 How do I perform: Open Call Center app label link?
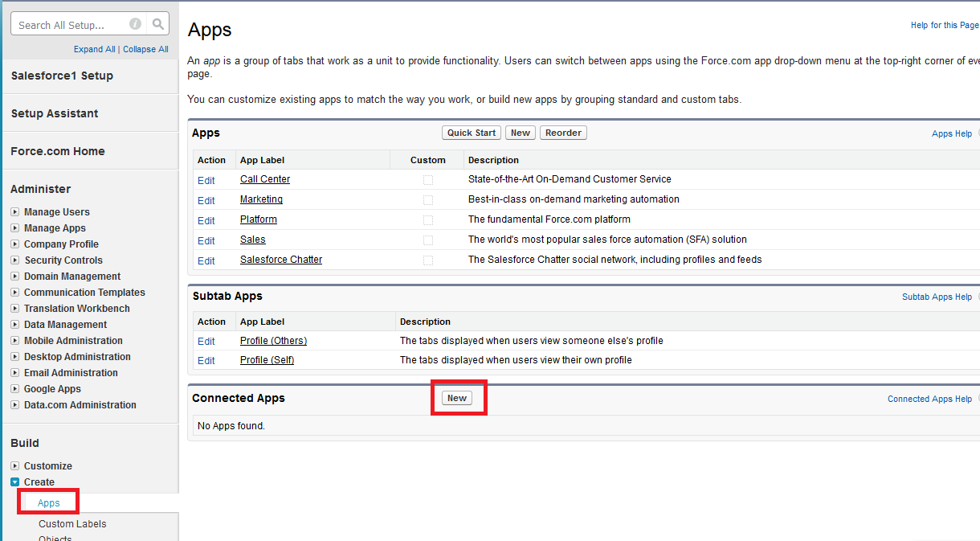(265, 179)
